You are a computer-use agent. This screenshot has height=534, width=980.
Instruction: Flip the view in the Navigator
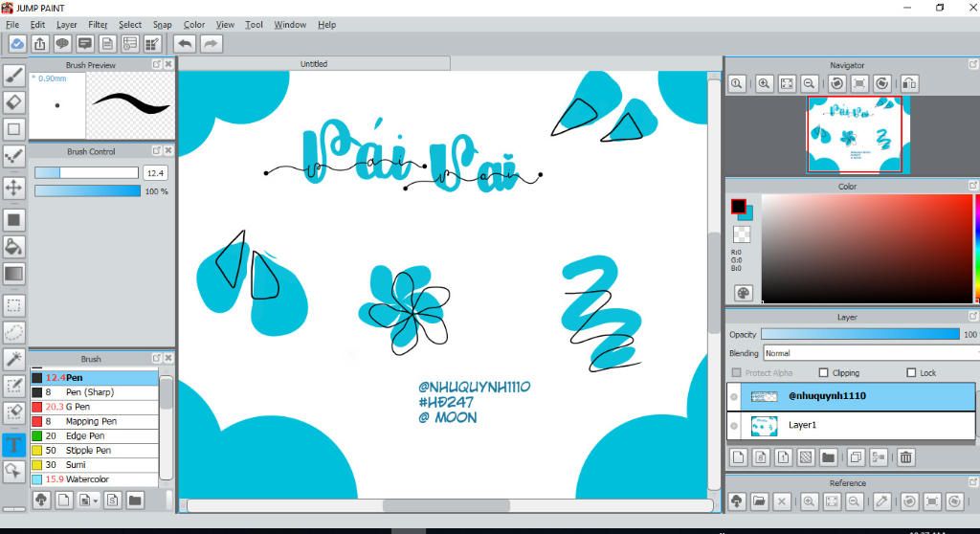(909, 83)
